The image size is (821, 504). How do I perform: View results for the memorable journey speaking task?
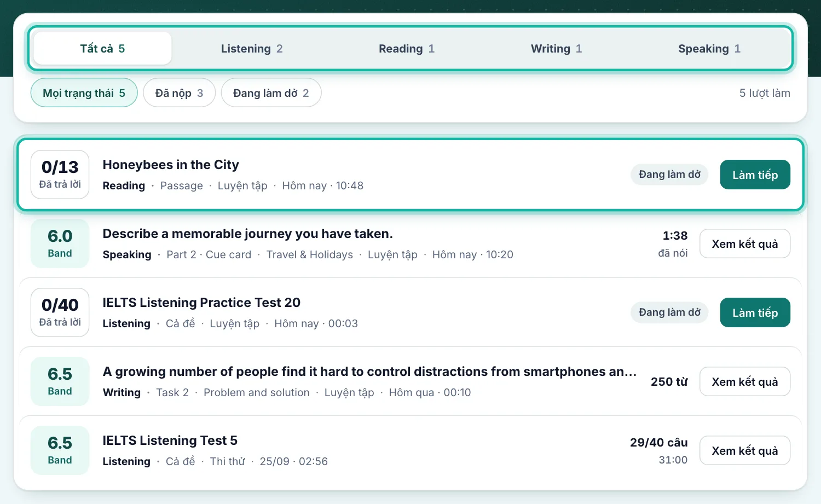[x=744, y=244]
